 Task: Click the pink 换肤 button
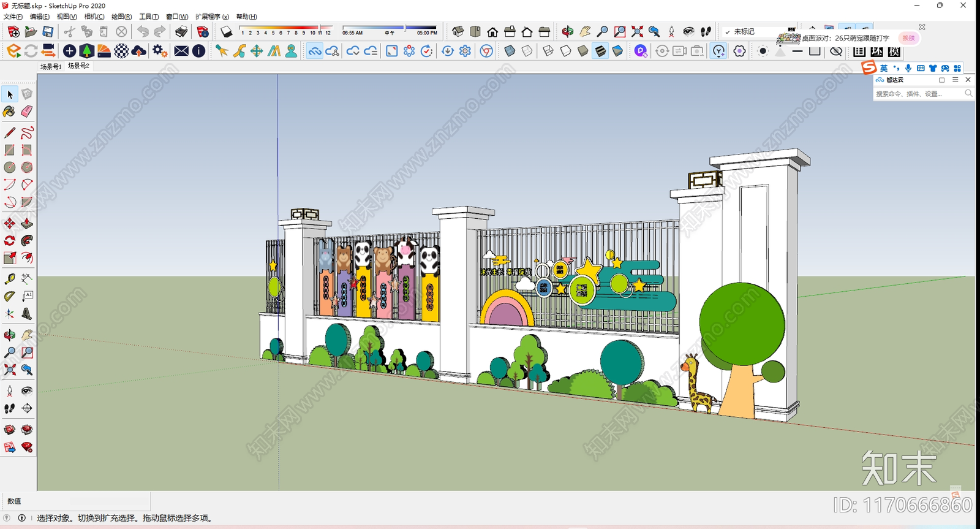click(x=908, y=38)
